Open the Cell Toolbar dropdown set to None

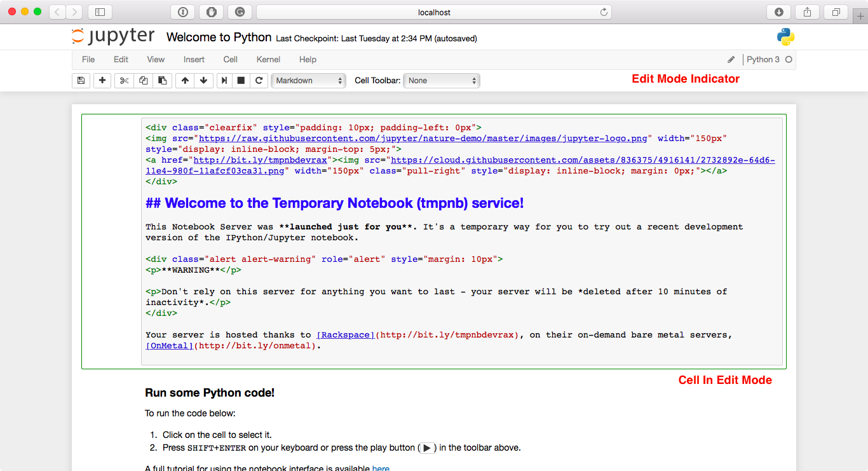tap(442, 81)
